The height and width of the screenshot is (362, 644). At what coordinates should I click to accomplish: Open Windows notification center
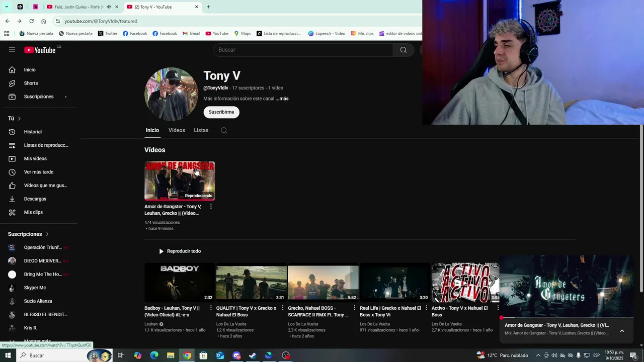click(x=633, y=355)
